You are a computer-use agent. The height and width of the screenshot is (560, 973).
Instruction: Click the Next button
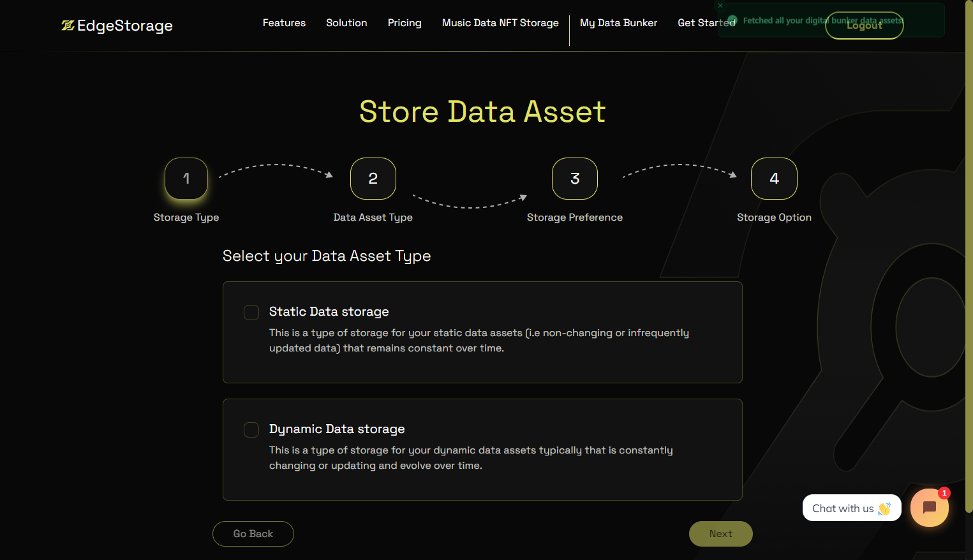pos(721,534)
